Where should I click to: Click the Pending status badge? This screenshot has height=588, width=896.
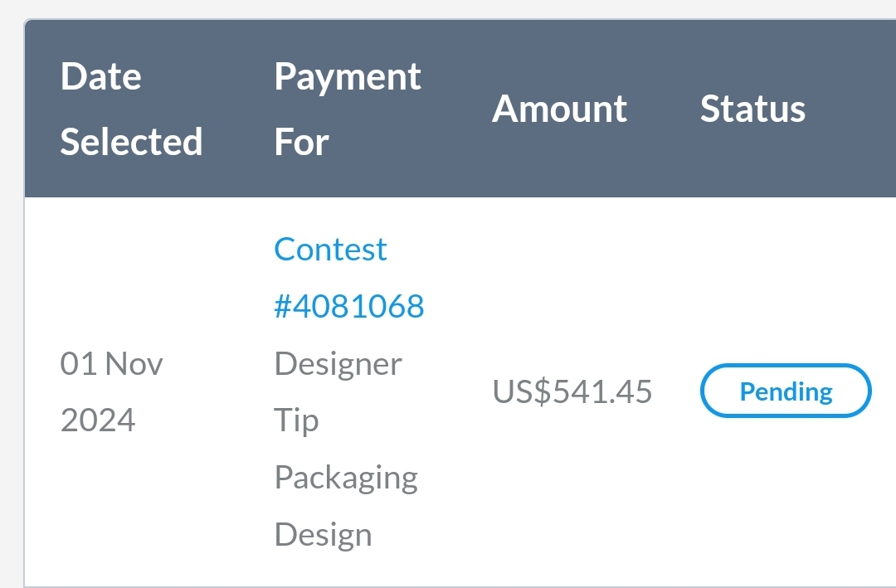786,391
